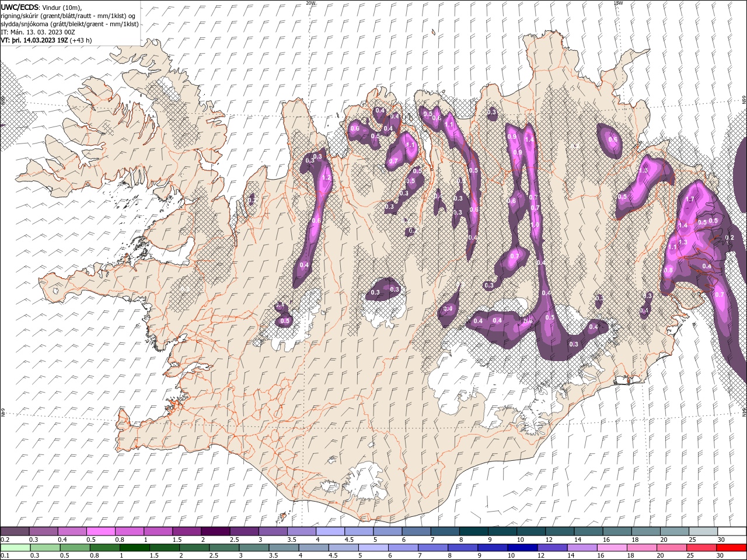Image resolution: width=747 pixels, height=560 pixels.
Task: Pick lower legend green swatch labeled 0.5
Action: point(74,548)
